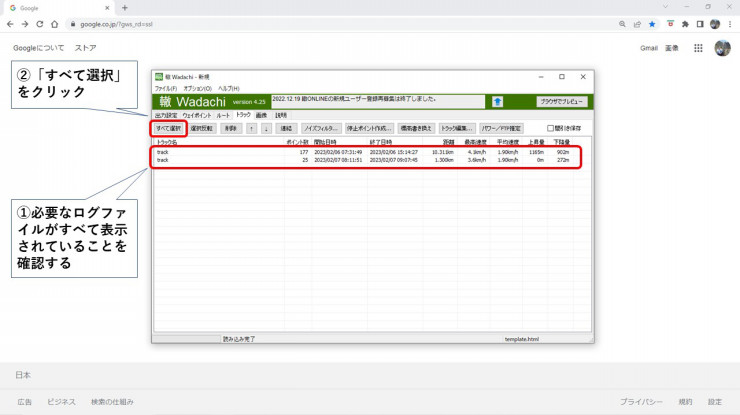Close the Google browser tab
Screen dimensions: 740x415
(x=107, y=8)
